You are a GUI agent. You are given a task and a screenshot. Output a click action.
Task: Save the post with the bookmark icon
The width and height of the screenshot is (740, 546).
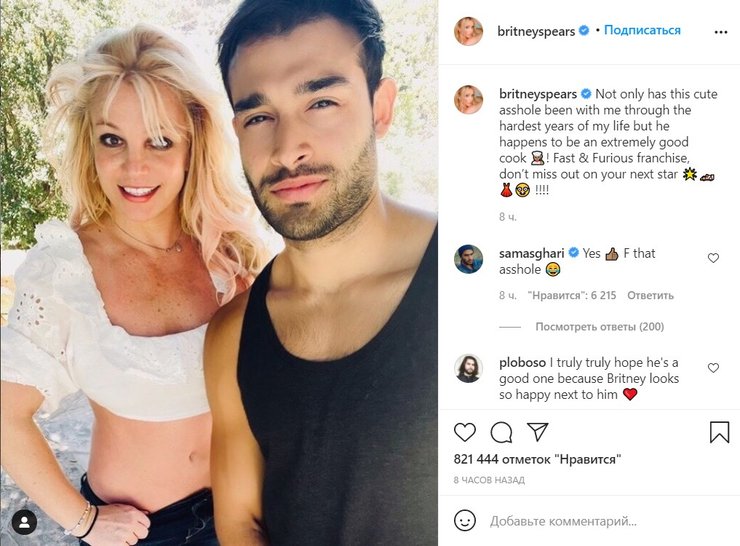[719, 432]
